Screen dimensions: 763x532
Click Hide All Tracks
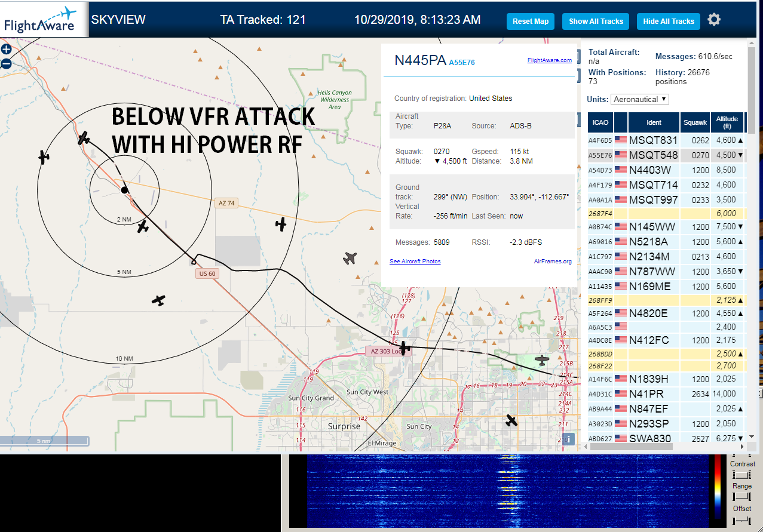click(669, 21)
